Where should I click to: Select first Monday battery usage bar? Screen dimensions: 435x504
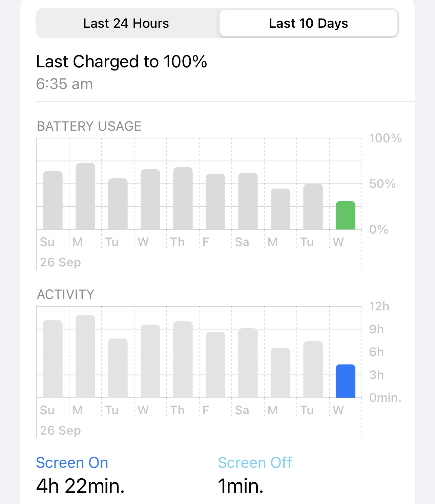85,196
